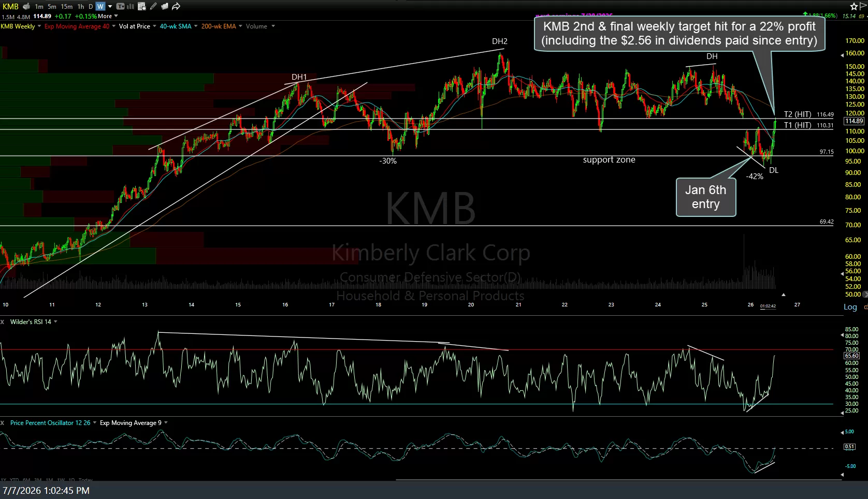The image size is (868, 499).
Task: Click the price axis expand arrow near 50.00
Action: coord(865,294)
